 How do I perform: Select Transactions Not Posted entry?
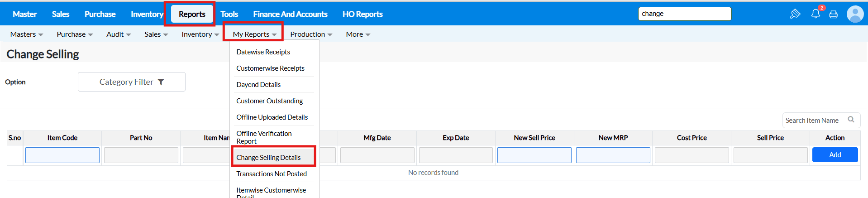click(x=271, y=174)
